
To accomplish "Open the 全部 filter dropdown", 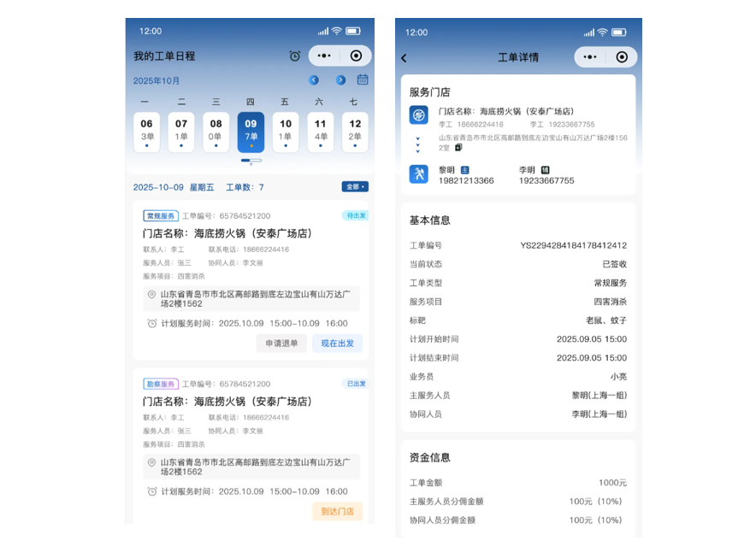I will (355, 187).
